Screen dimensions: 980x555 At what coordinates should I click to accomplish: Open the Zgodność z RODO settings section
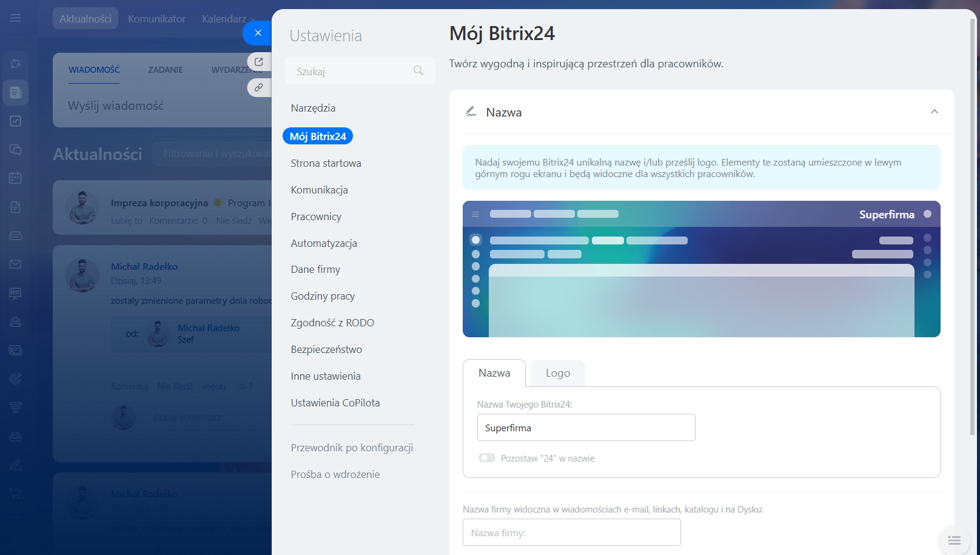pyautogui.click(x=332, y=323)
